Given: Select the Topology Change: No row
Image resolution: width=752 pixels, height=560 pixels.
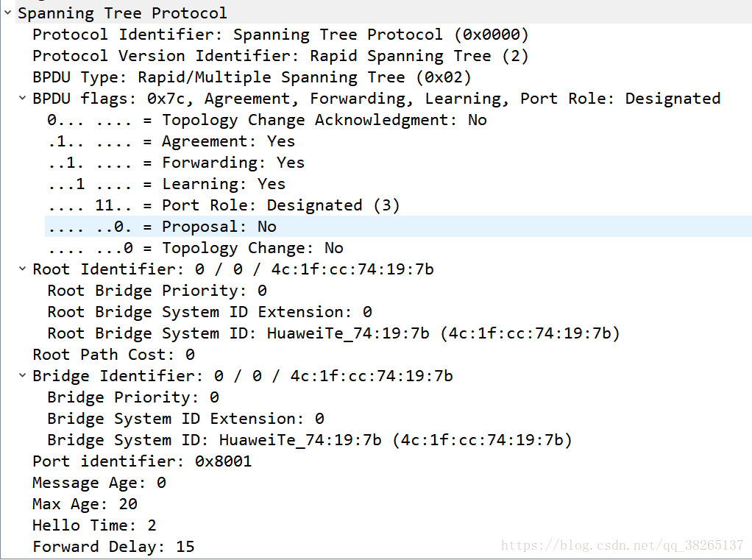Looking at the screenshot, I should (x=195, y=248).
